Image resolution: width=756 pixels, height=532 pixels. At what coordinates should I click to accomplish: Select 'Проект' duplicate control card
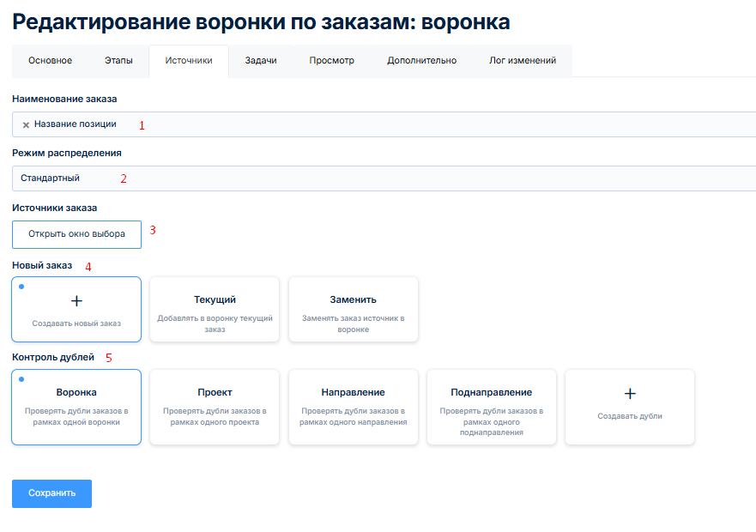(x=215, y=407)
